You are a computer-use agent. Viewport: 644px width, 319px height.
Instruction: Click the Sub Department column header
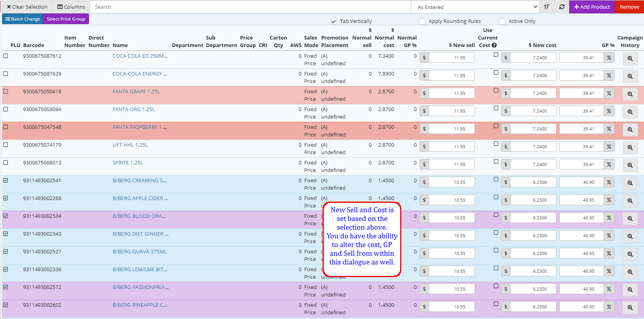tap(222, 42)
